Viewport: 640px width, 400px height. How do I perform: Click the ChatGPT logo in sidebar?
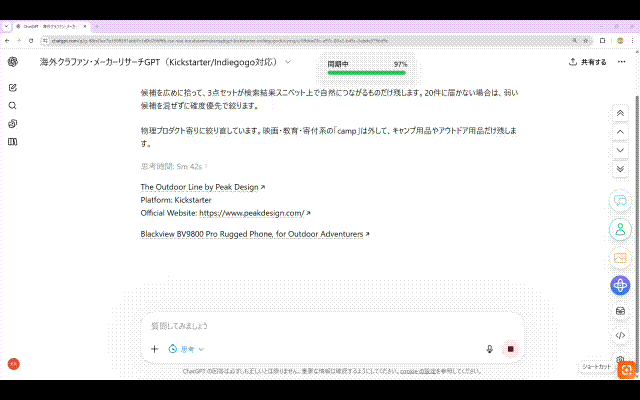[x=13, y=62]
